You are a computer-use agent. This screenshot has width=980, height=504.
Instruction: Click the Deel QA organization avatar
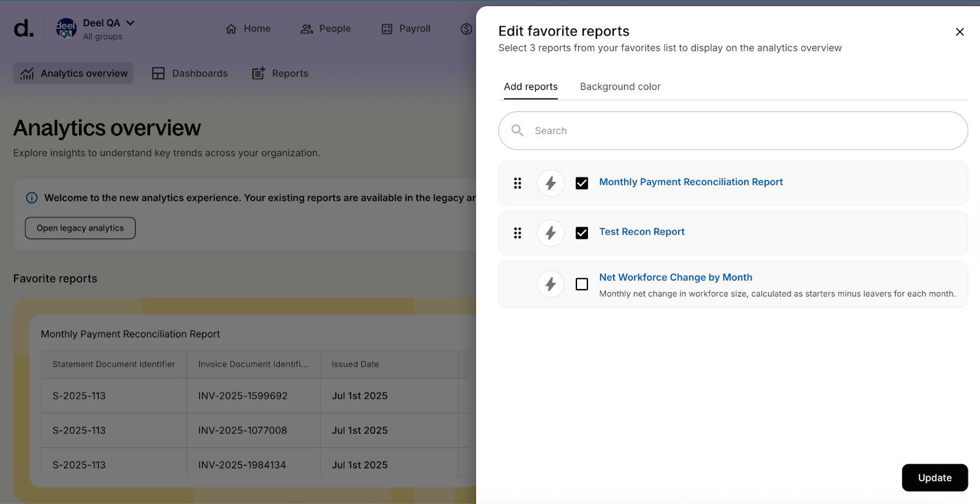click(66, 28)
